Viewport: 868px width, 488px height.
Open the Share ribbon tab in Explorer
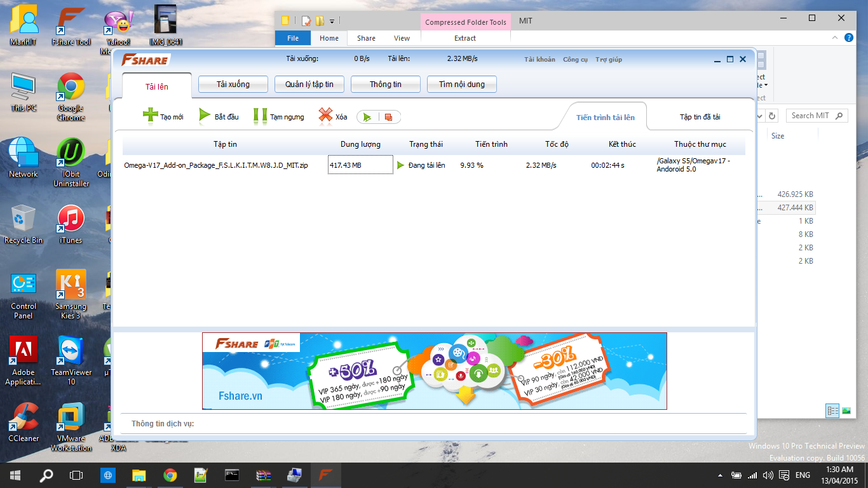coord(366,38)
